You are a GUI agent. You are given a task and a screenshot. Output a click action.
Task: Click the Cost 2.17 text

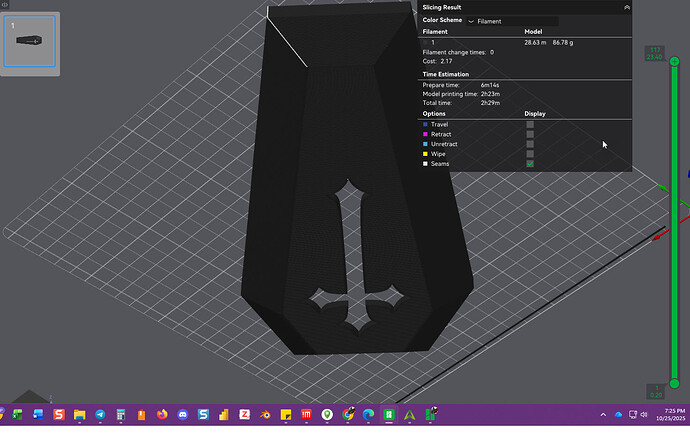tap(437, 61)
